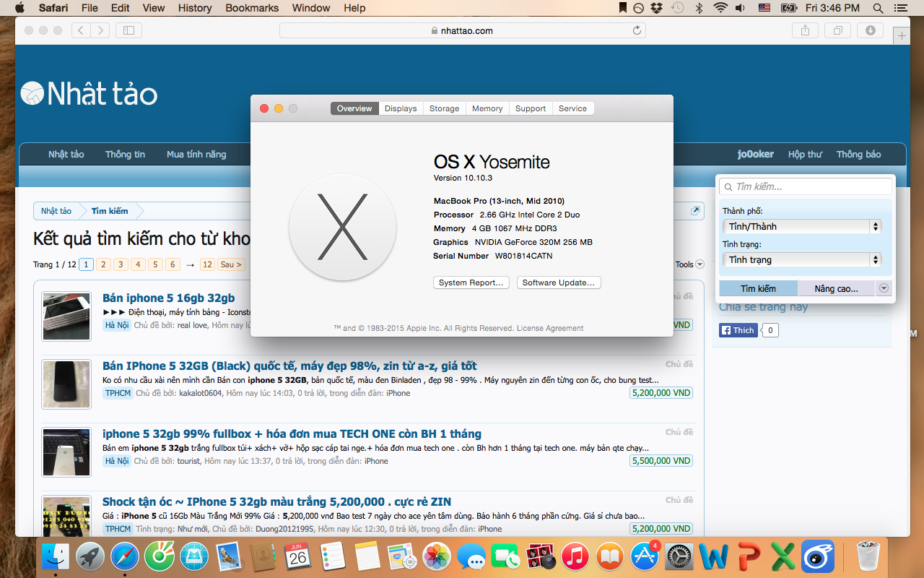Open Safari Downloads button

[x=870, y=30]
